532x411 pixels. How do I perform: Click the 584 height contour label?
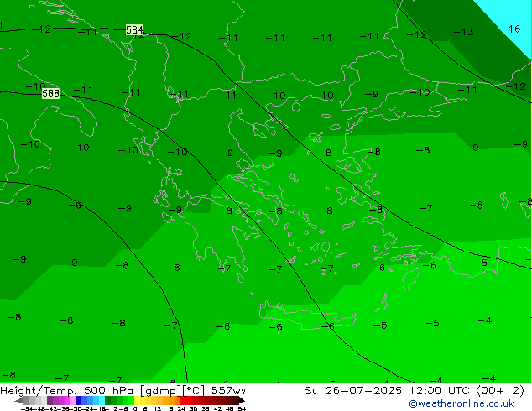pyautogui.click(x=135, y=30)
